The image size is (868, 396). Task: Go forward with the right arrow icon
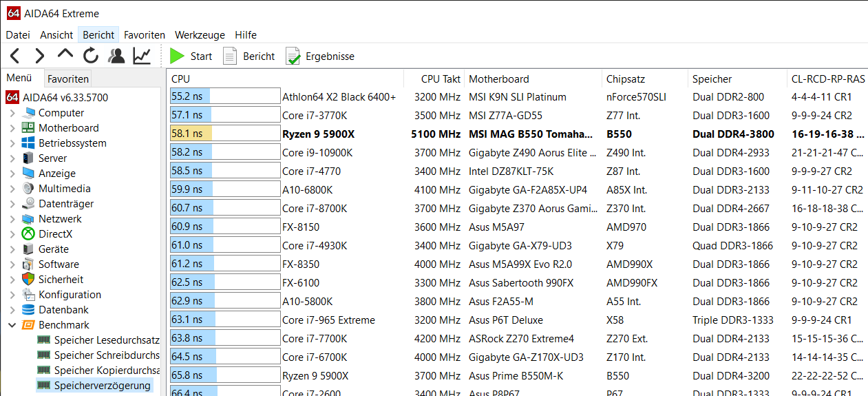(x=39, y=56)
